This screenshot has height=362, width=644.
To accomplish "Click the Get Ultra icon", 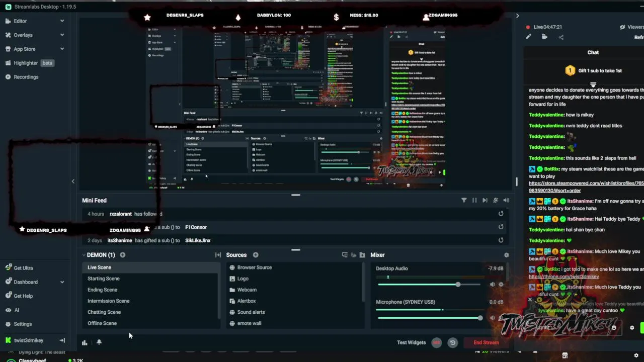I will (x=8, y=268).
